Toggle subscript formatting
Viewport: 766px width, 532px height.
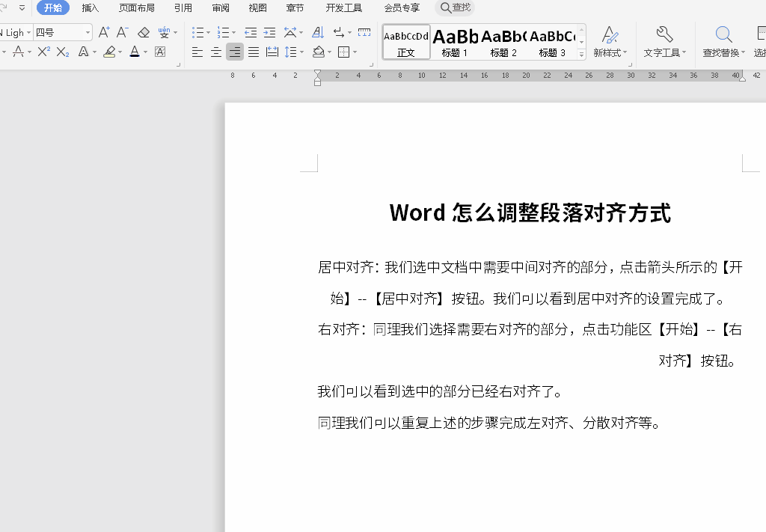[x=61, y=52]
